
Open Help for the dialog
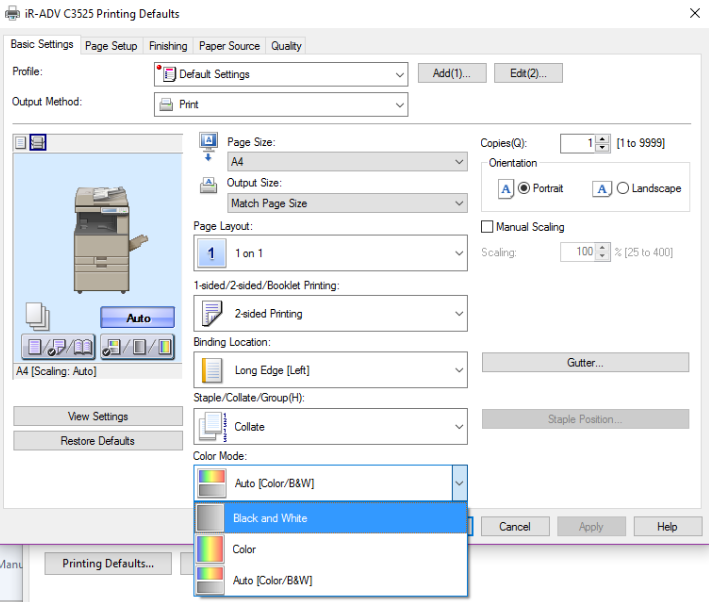pyautogui.click(x=667, y=526)
